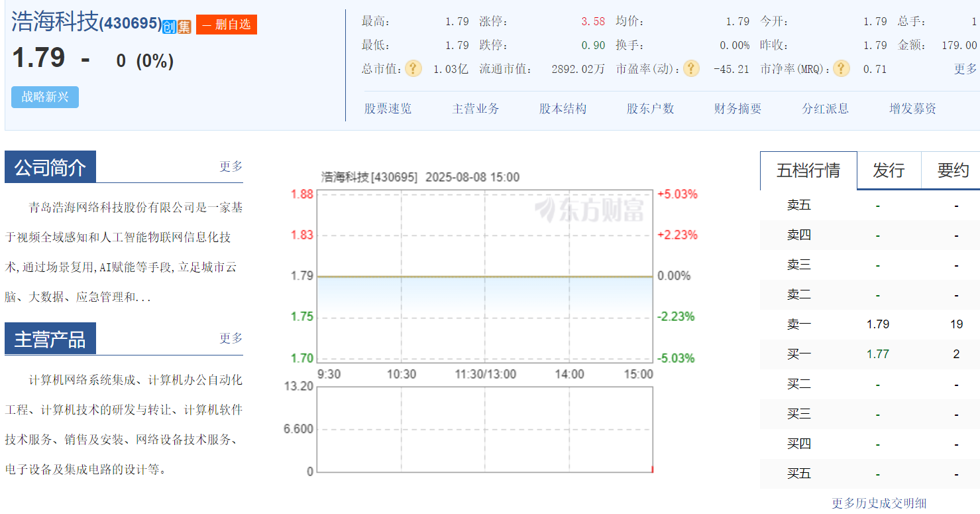This screenshot has height=514, width=980.
Task: Click the 换手 value 0.00%
Action: pyautogui.click(x=735, y=45)
